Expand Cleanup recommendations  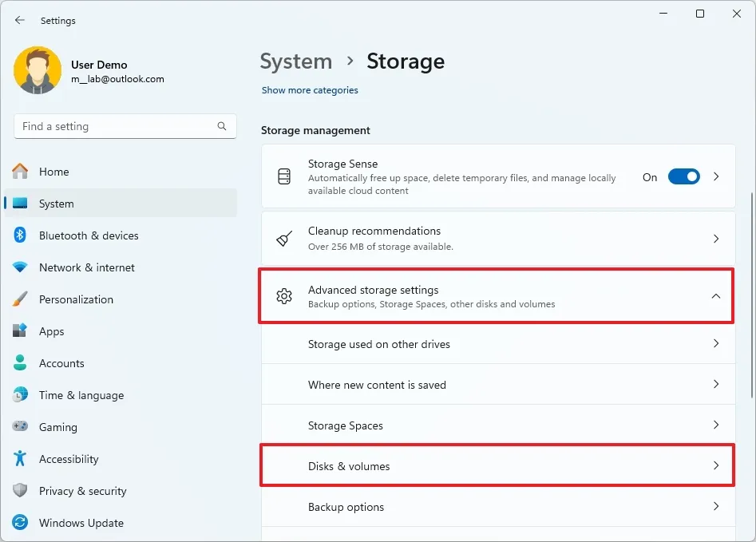[x=497, y=239]
